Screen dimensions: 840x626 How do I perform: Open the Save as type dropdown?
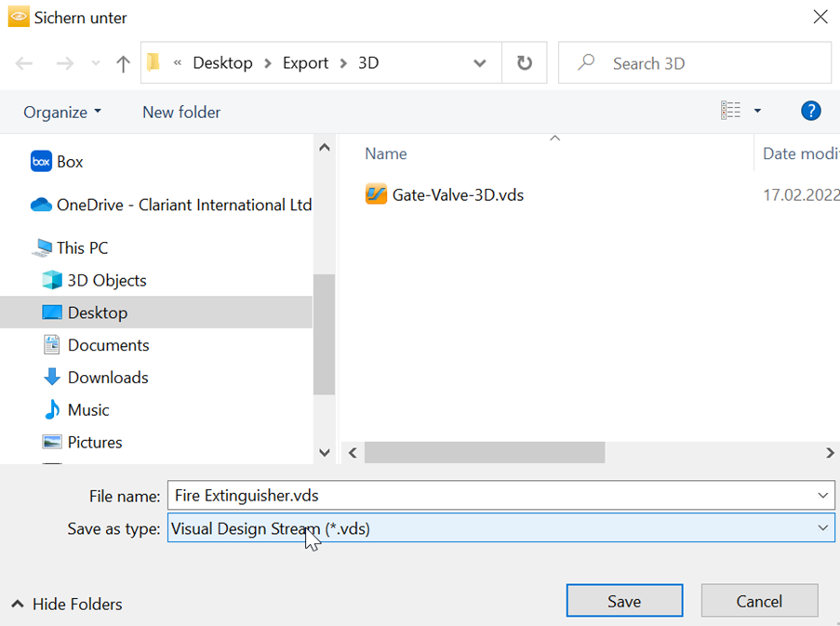pyautogui.click(x=822, y=528)
